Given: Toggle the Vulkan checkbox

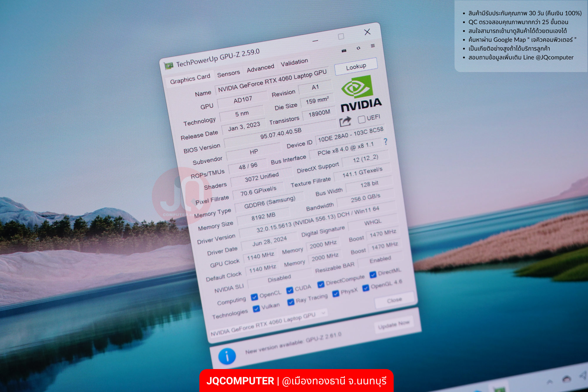Looking at the screenshot, I should pos(256,308).
